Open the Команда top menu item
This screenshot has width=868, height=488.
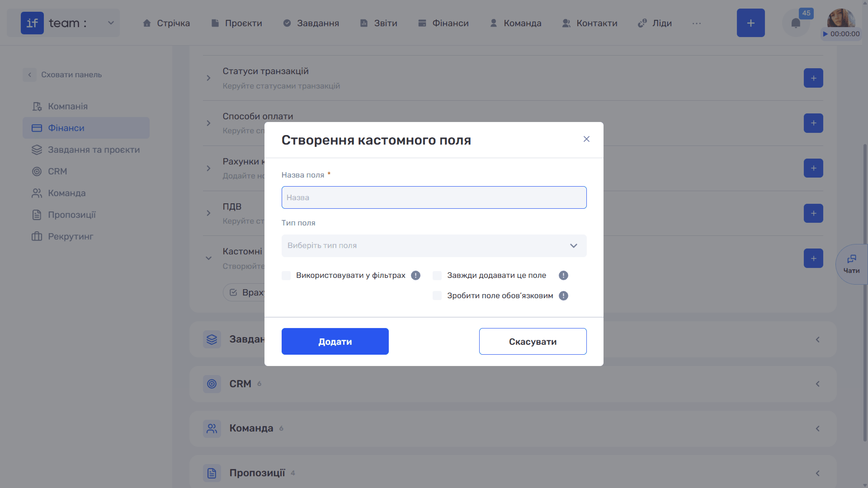tap(515, 23)
